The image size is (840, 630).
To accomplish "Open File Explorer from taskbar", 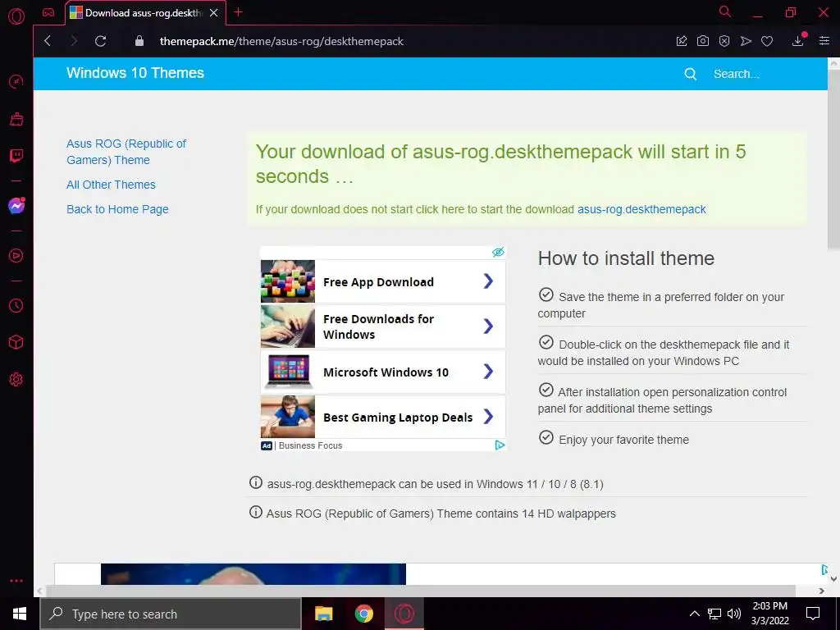I will pyautogui.click(x=323, y=614).
